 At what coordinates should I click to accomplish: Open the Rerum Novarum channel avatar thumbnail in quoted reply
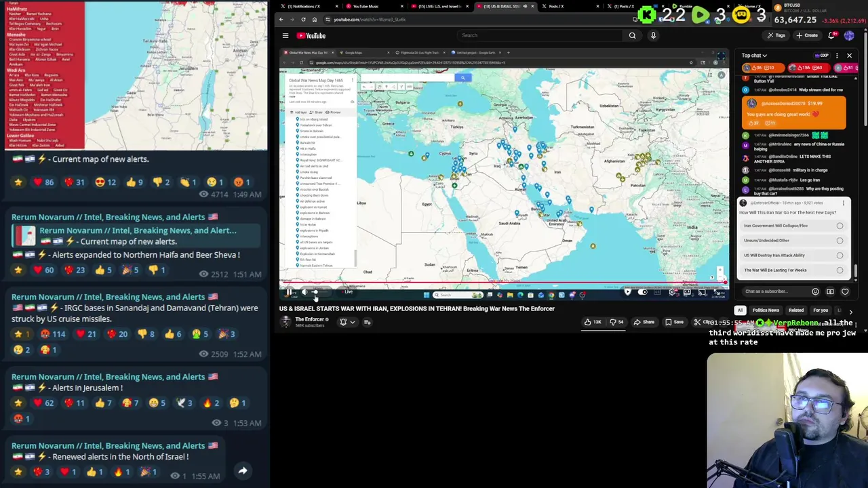26,236
